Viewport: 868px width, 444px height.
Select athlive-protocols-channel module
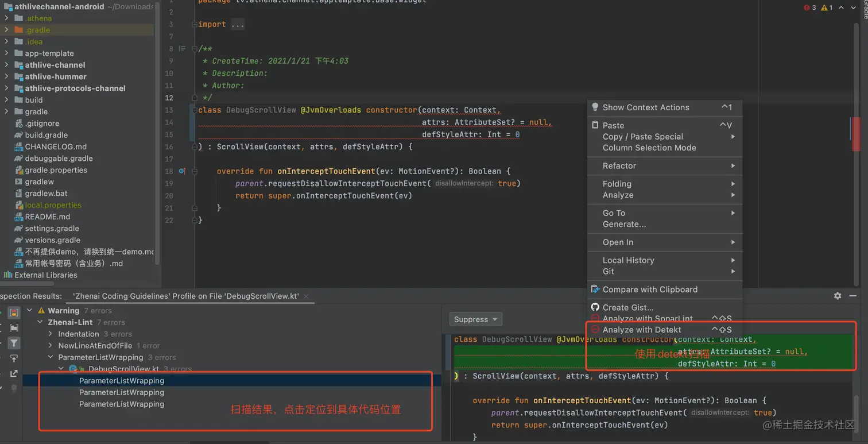(75, 88)
